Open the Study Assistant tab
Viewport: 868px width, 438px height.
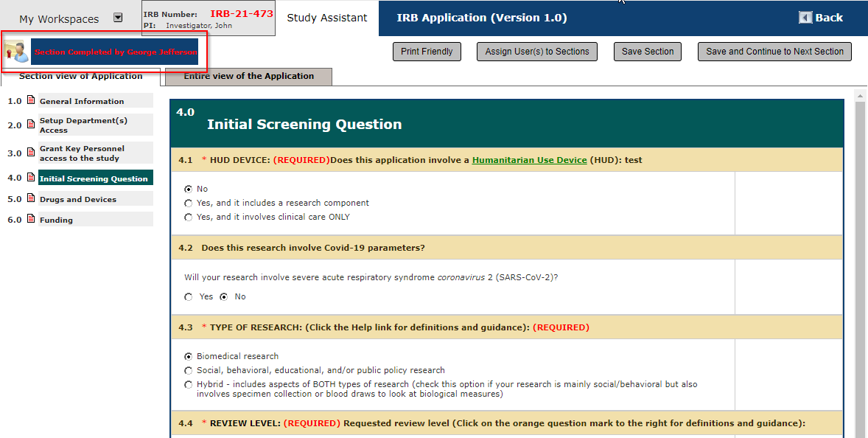(326, 18)
